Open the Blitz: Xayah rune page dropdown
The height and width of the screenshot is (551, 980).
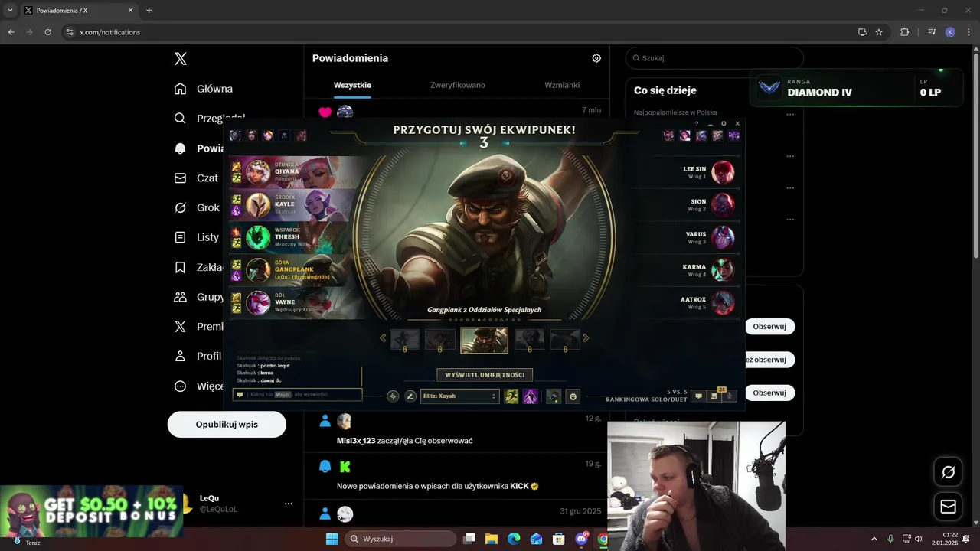tap(459, 396)
